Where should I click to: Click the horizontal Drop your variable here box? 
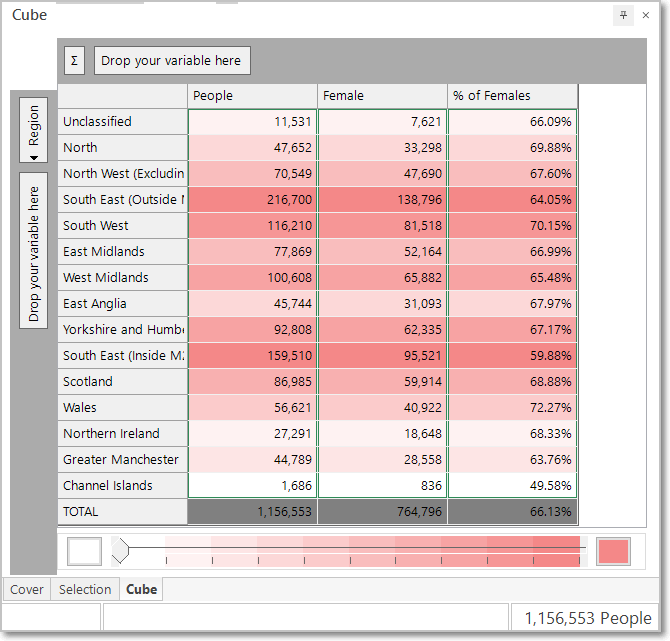(x=172, y=61)
